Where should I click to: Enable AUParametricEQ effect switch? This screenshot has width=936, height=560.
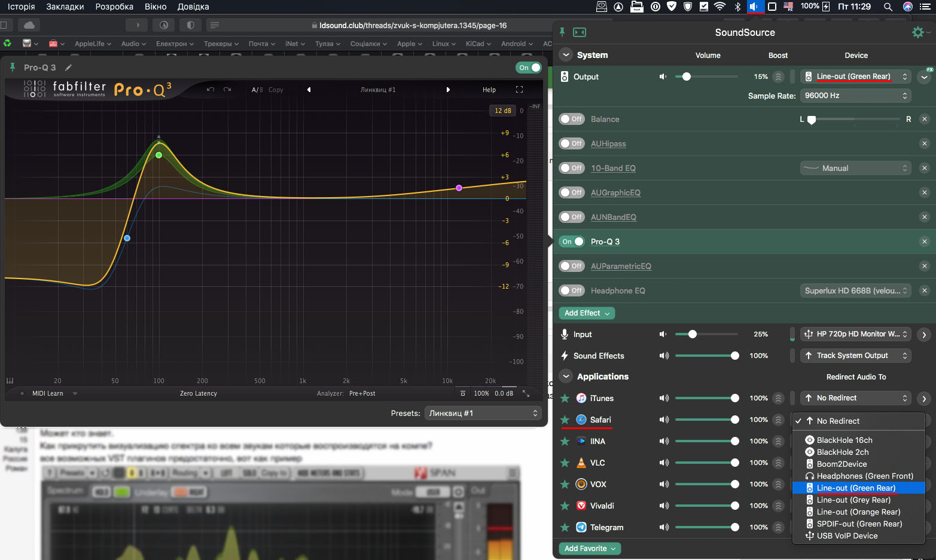pyautogui.click(x=572, y=266)
